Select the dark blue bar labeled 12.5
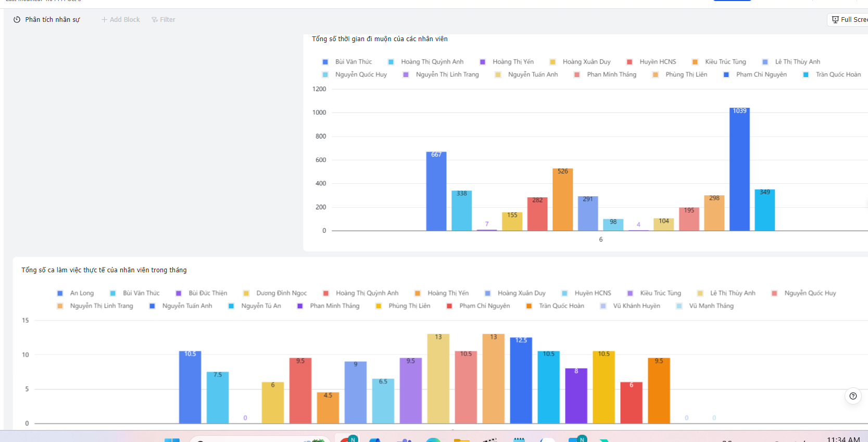Screen dimensions: 868x442 [521, 380]
